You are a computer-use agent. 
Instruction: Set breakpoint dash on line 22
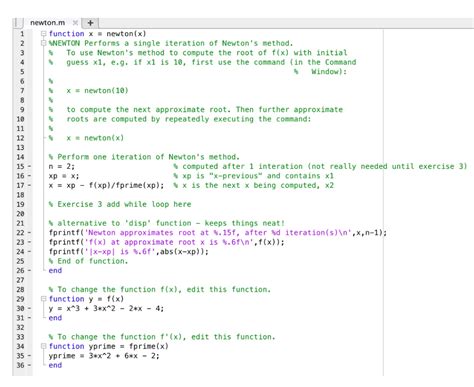click(x=29, y=232)
